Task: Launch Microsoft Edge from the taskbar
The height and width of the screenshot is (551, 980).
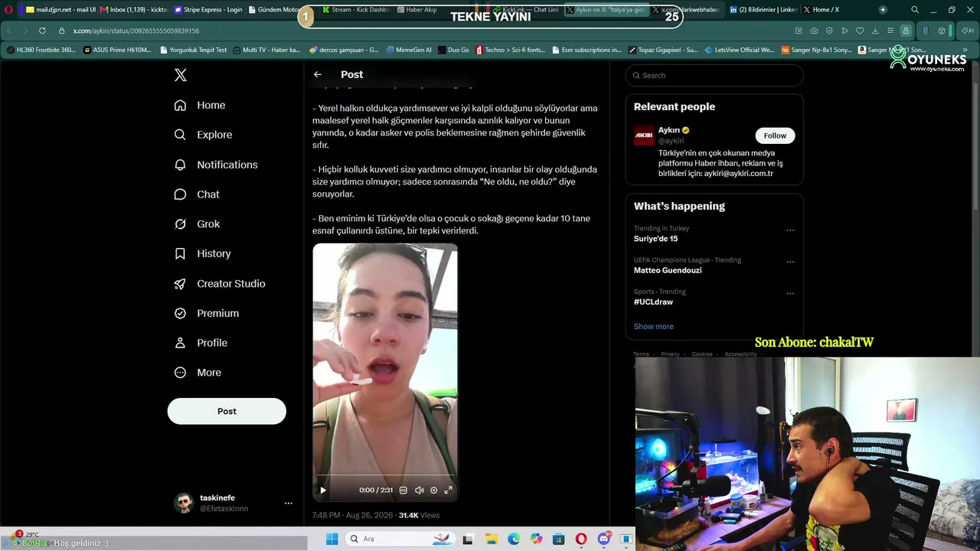Action: [x=514, y=539]
